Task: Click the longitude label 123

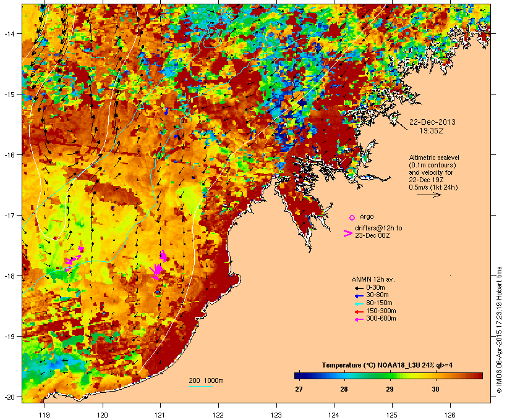Action: click(276, 415)
